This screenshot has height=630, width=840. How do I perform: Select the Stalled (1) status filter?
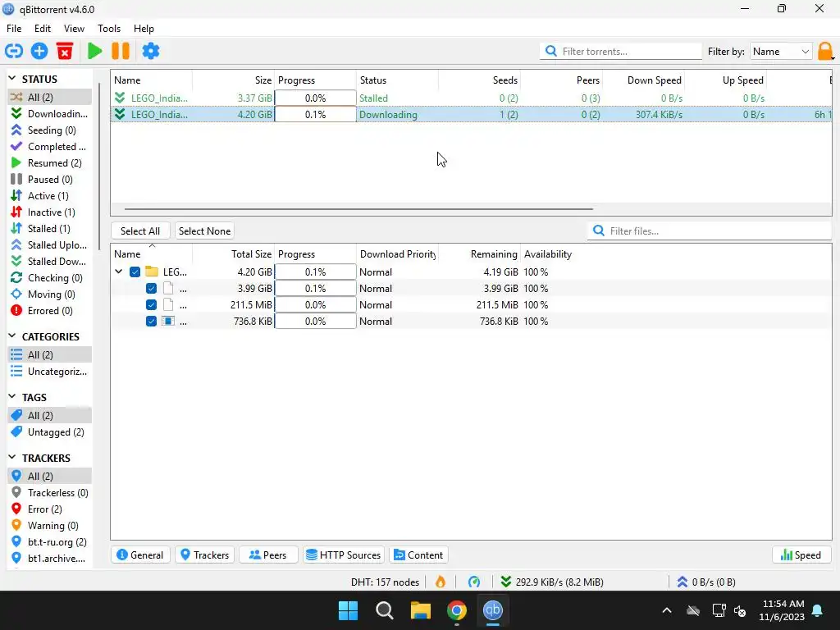(x=49, y=229)
